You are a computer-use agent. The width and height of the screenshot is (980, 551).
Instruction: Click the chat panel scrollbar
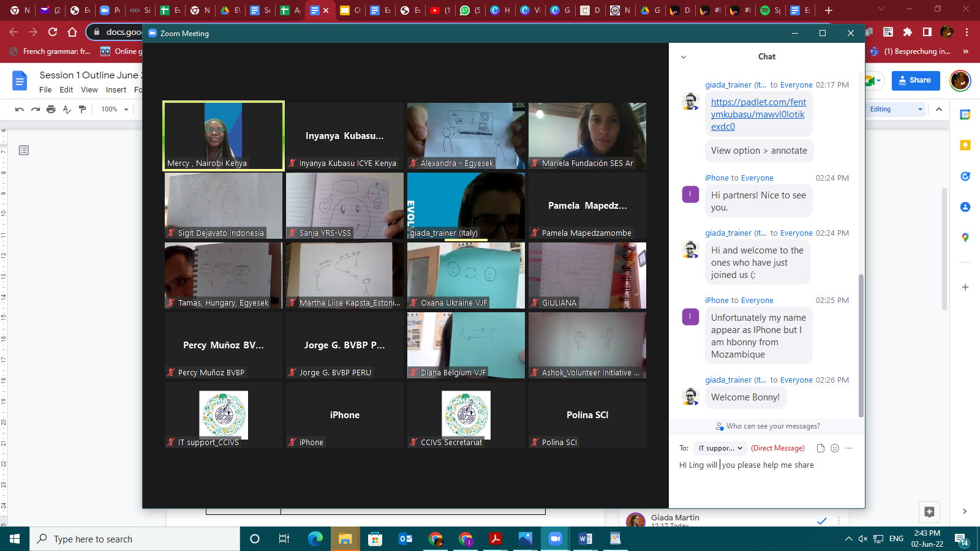tap(861, 343)
